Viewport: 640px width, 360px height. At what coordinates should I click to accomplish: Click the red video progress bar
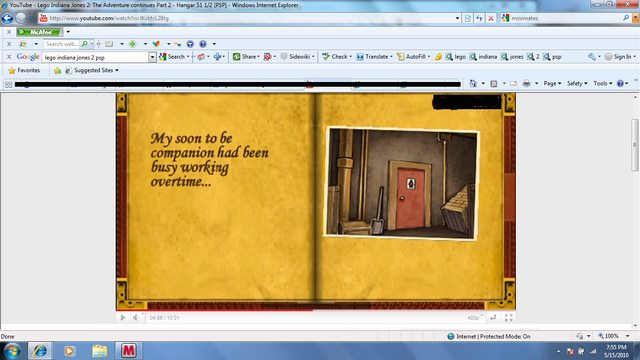pyautogui.click(x=214, y=310)
